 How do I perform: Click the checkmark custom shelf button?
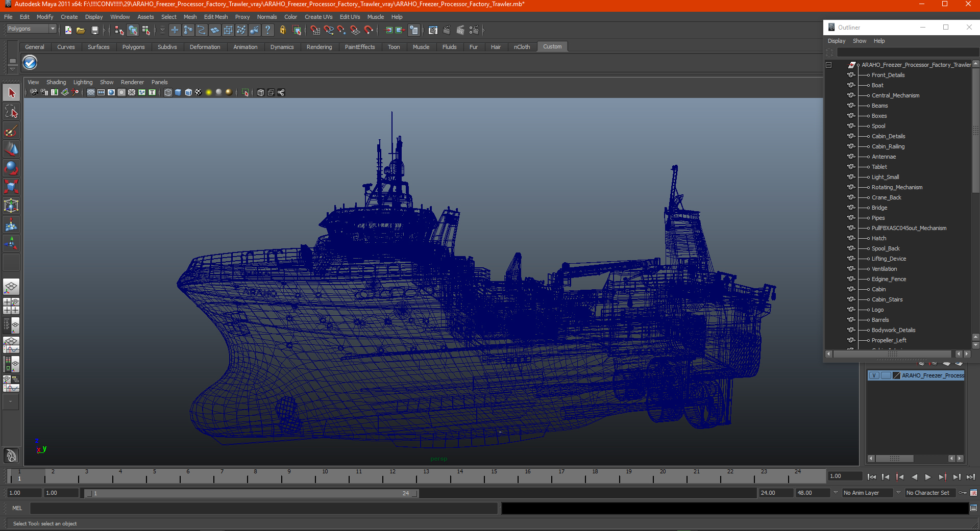(30, 63)
